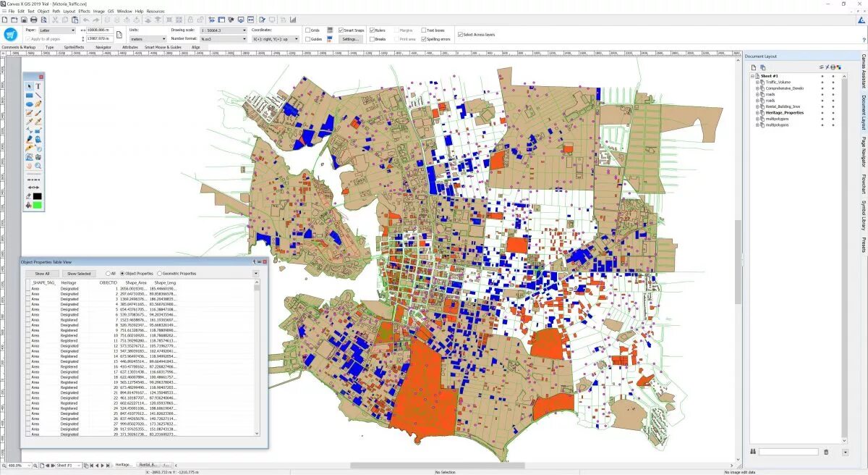This screenshot has width=868, height=475.
Task: Switch to the Attributes tab
Action: click(x=130, y=46)
